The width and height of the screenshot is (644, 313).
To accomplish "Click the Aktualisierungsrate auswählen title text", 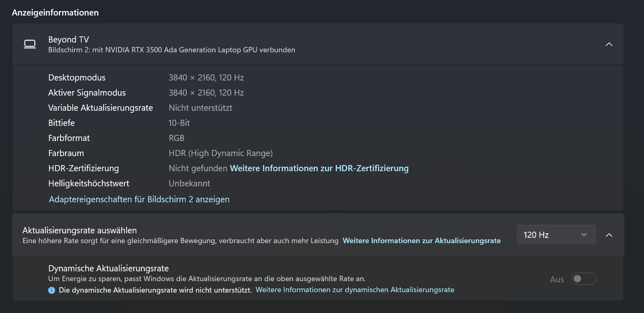I will pyautogui.click(x=80, y=230).
